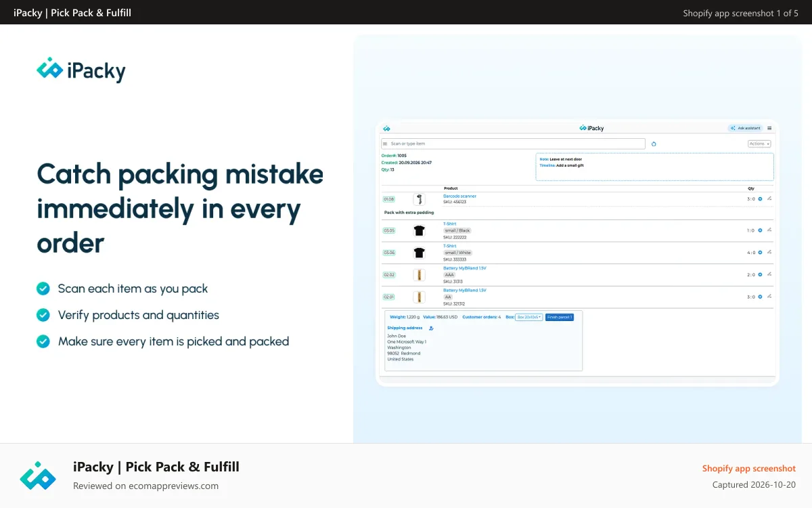Open the Battery AA product thumbnail
Screen dimensions: 812x508
pyautogui.click(x=419, y=297)
